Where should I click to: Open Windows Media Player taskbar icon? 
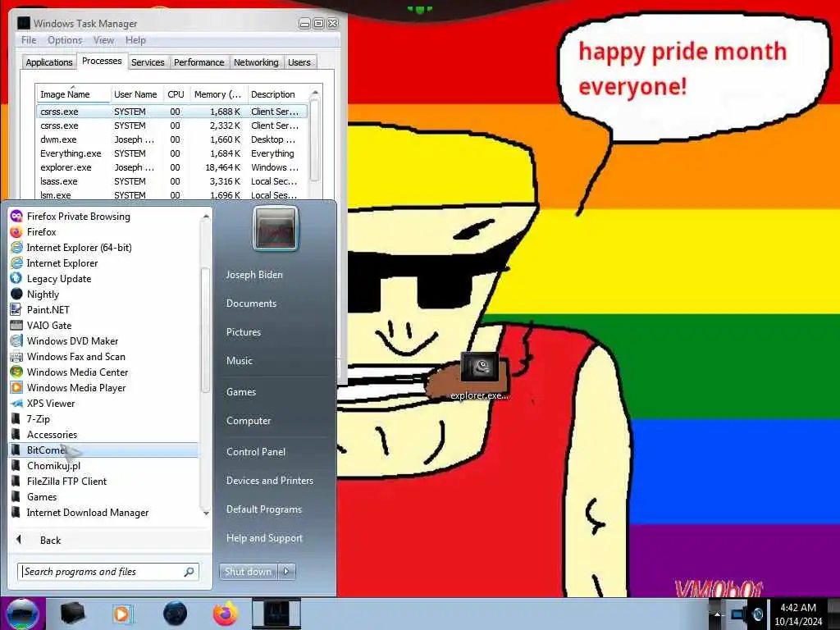(122, 614)
